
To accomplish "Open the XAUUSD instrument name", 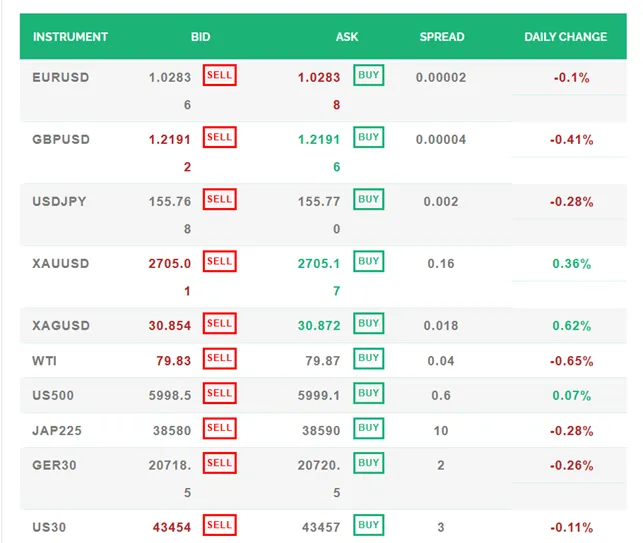I will (61, 264).
